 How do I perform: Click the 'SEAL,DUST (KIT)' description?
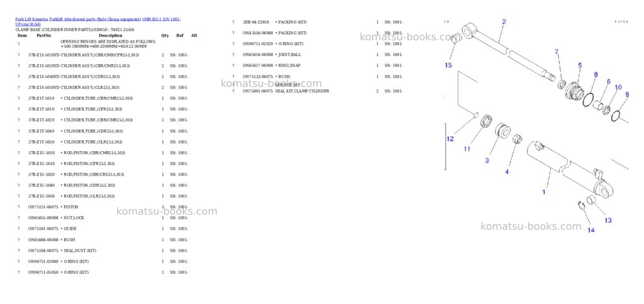click(x=79, y=251)
